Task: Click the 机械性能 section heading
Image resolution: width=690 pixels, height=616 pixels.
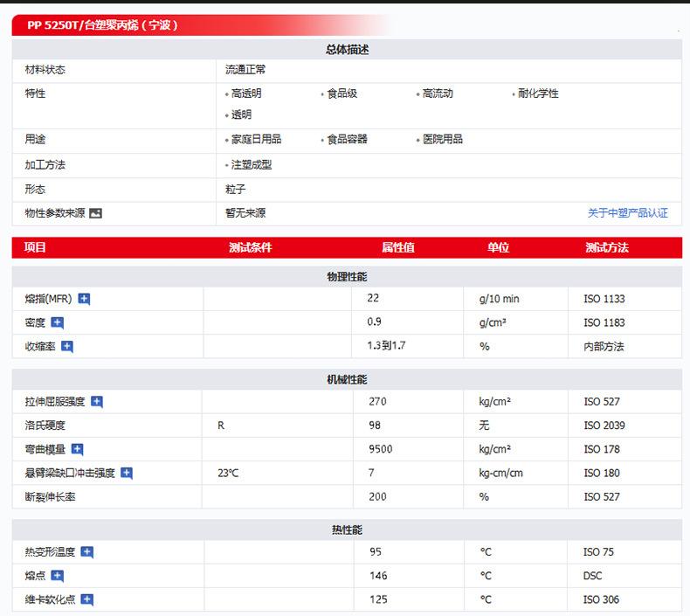Action: (x=347, y=379)
